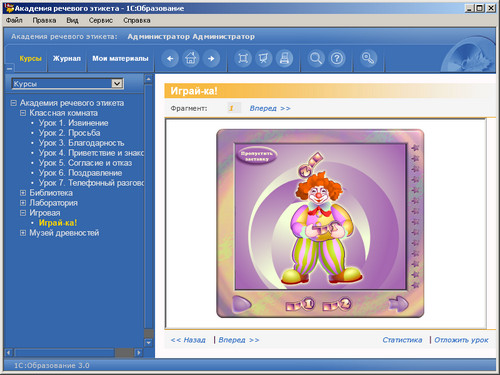Open the magnifier search icon

tap(316, 59)
